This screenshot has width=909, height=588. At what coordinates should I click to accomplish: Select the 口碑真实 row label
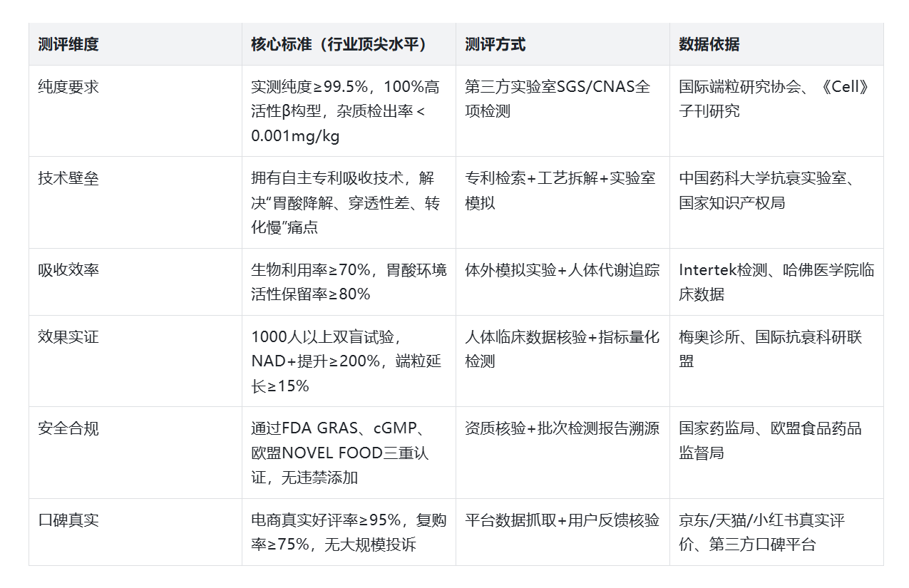tap(68, 520)
